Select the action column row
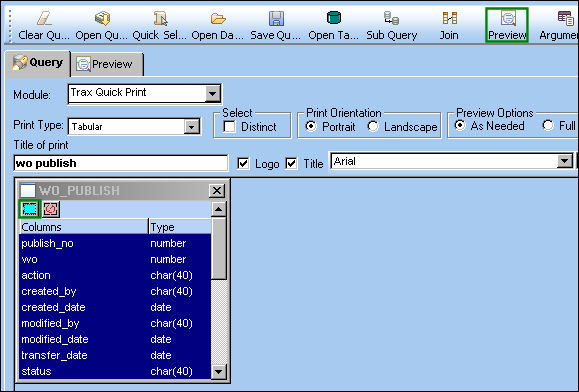Screen dimensions: 579x392 (115, 275)
